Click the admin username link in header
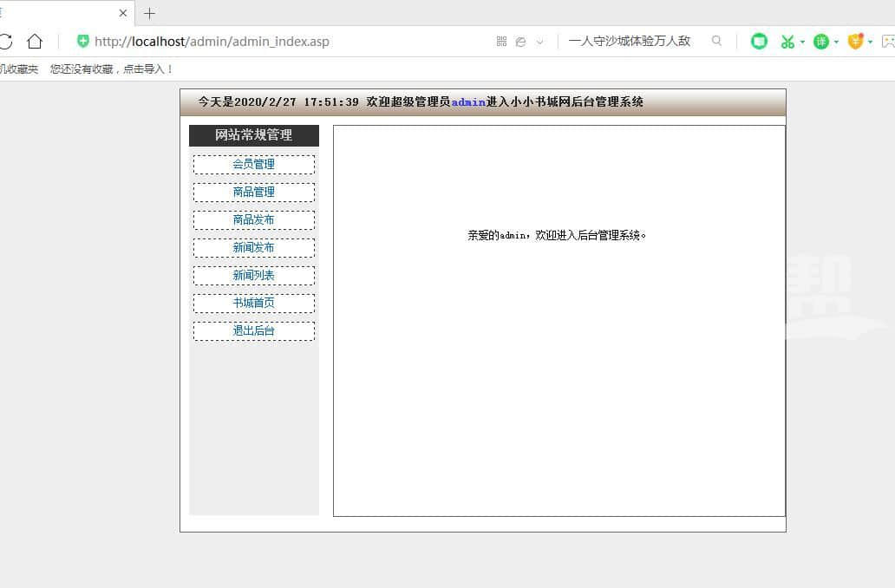 468,102
